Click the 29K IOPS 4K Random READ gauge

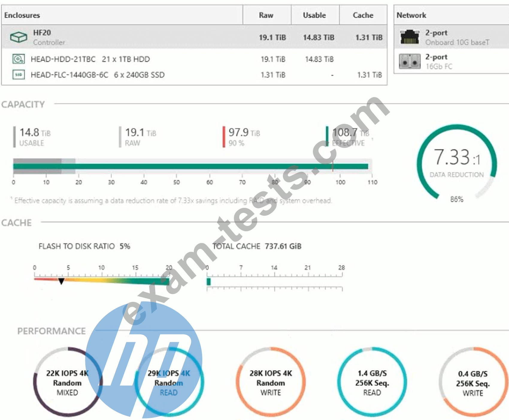[x=169, y=382]
